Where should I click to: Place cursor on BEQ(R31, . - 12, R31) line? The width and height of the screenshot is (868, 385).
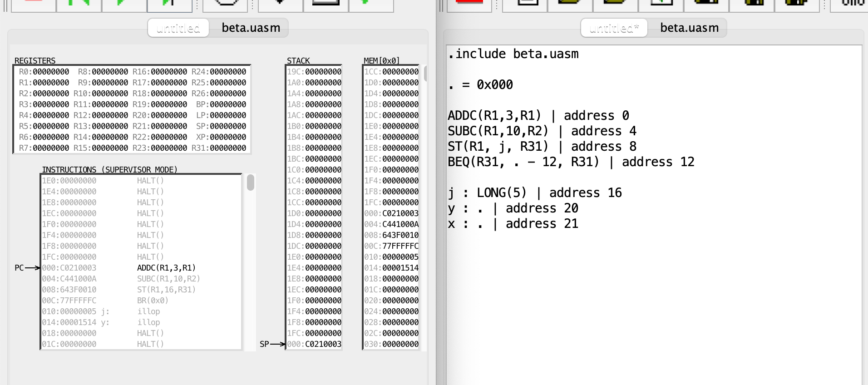coord(571,162)
